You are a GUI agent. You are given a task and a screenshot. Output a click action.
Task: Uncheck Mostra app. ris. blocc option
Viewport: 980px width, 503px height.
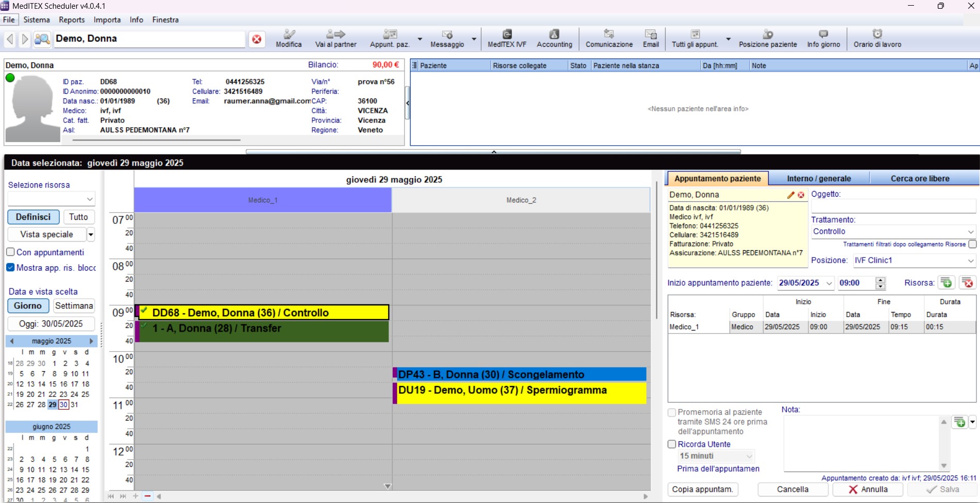tap(10, 268)
